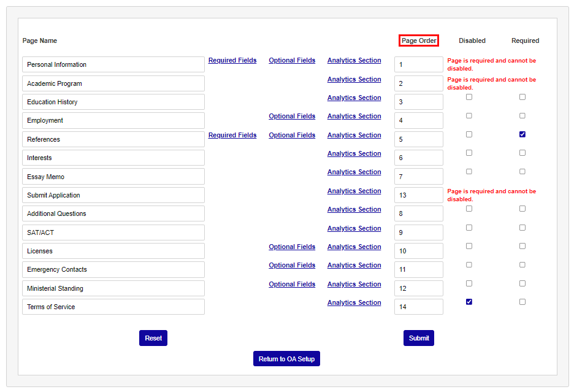Viewport: 574px width, 392px height.
Task: Click the Reset button
Action: point(153,337)
